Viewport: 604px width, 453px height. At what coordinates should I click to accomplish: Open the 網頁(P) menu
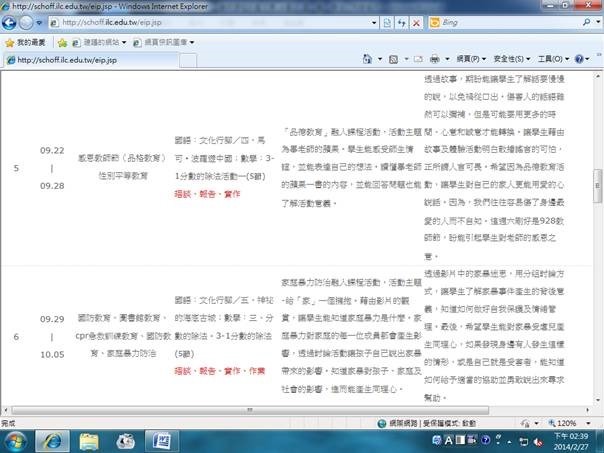pos(471,61)
